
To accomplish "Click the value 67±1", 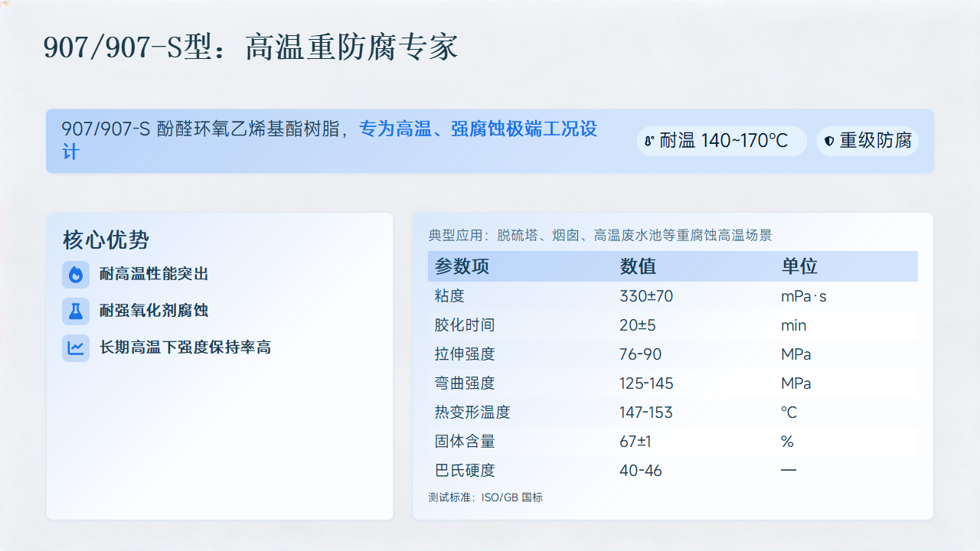I will click(x=635, y=442).
